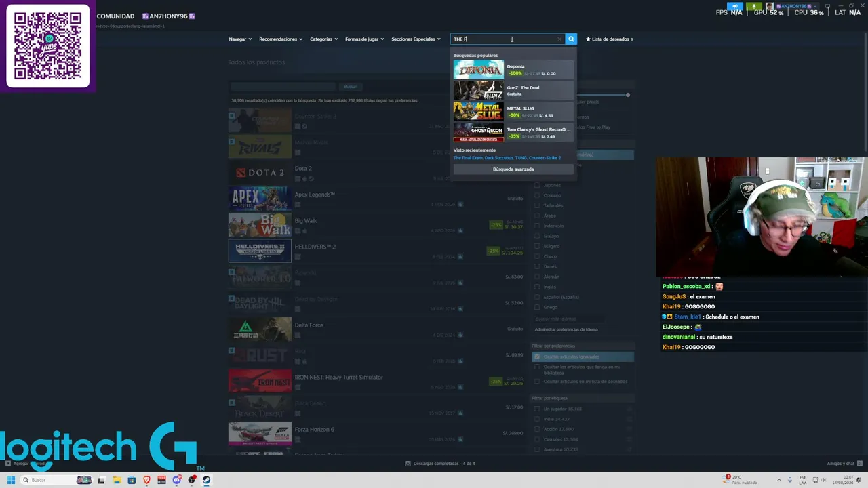The image size is (868, 488).
Task: Open File Explorer from the taskbar
Action: [x=117, y=480]
